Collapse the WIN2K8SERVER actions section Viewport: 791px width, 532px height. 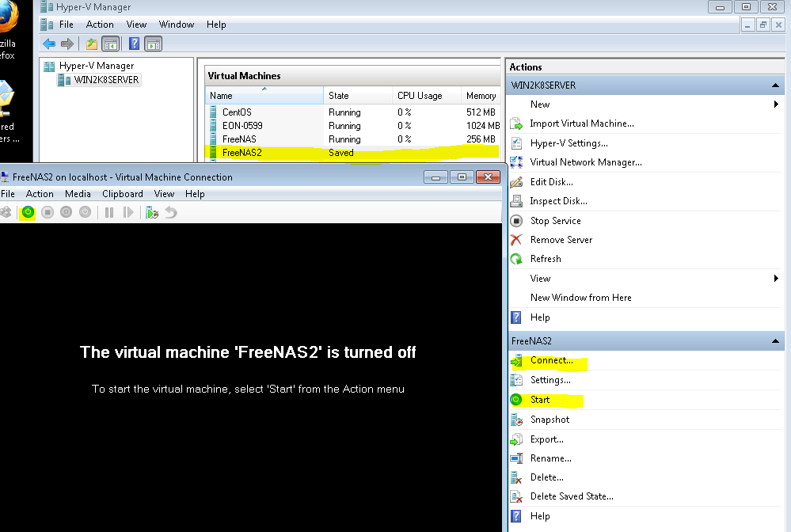coord(778,85)
